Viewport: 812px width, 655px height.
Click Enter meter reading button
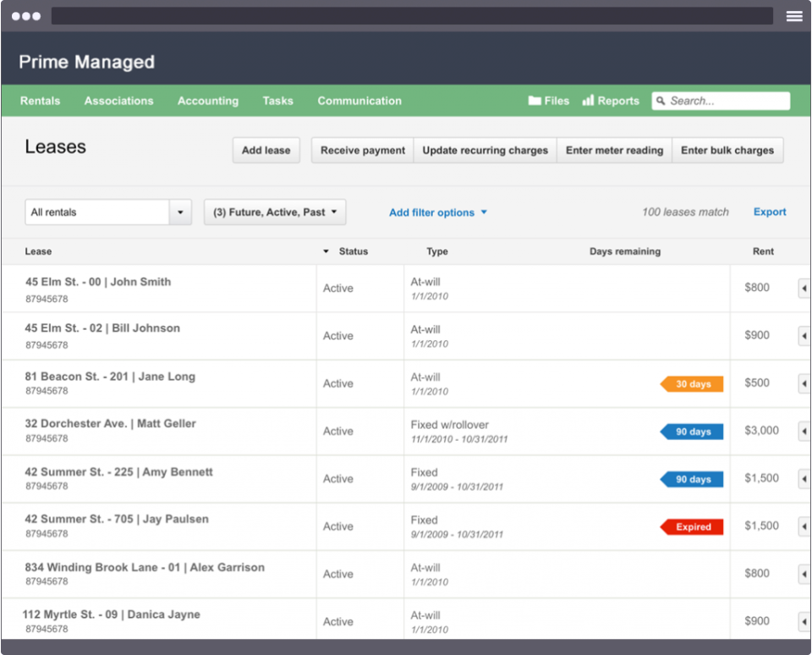(x=614, y=151)
